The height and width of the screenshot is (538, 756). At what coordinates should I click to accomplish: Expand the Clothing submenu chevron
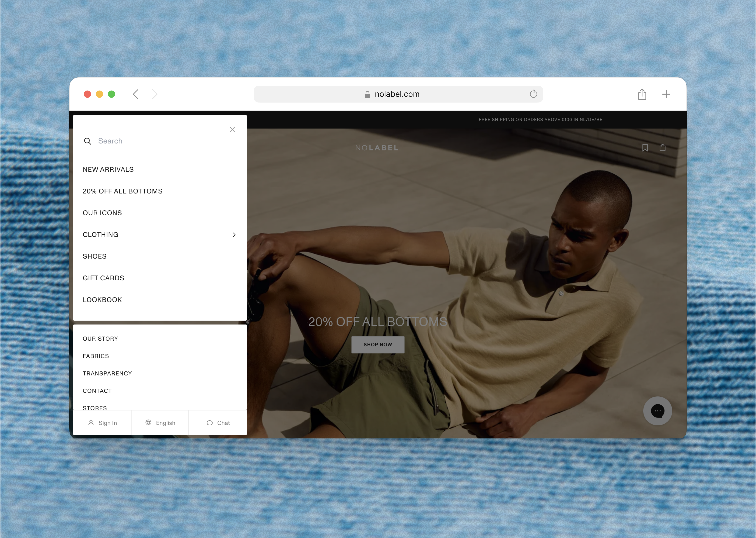(234, 235)
